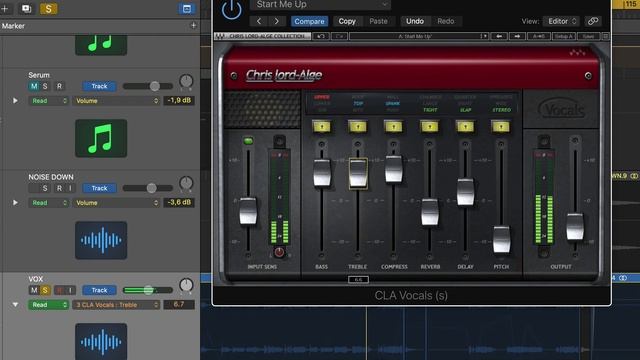This screenshot has width=640, height=360.
Task: Toggle the yellow Delay mode button
Action: coord(465,127)
